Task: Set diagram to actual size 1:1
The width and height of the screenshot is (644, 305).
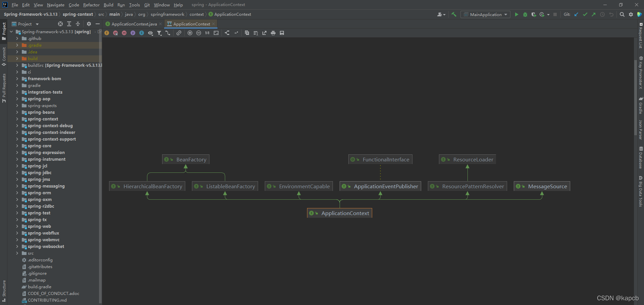Action: click(x=207, y=33)
